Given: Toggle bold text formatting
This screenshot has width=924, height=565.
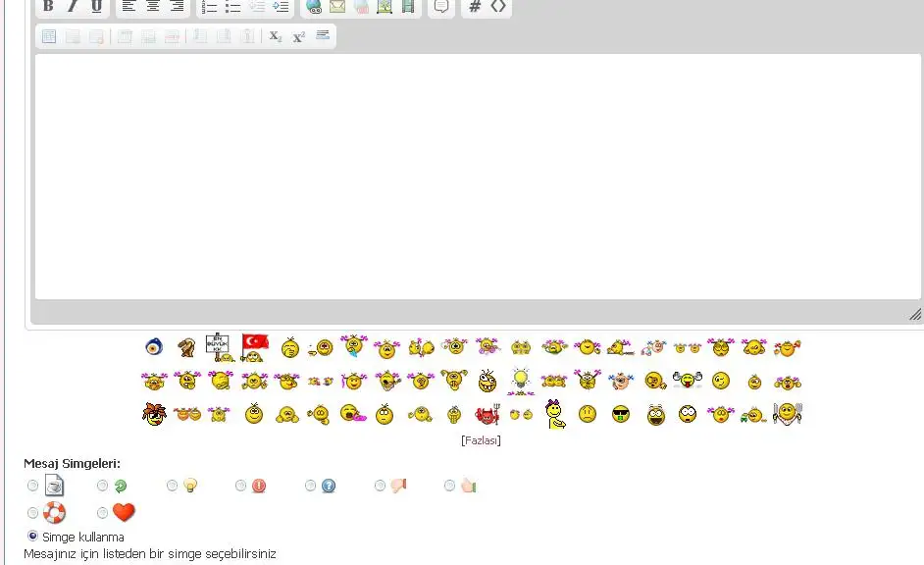Looking at the screenshot, I should point(48,6).
